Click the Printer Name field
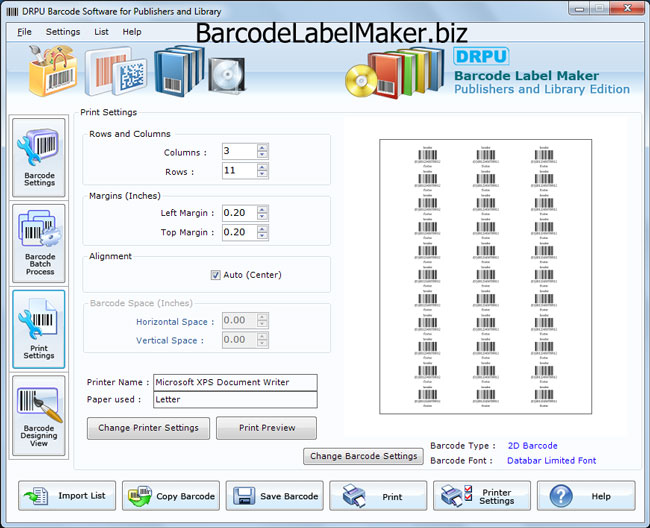 [235, 383]
